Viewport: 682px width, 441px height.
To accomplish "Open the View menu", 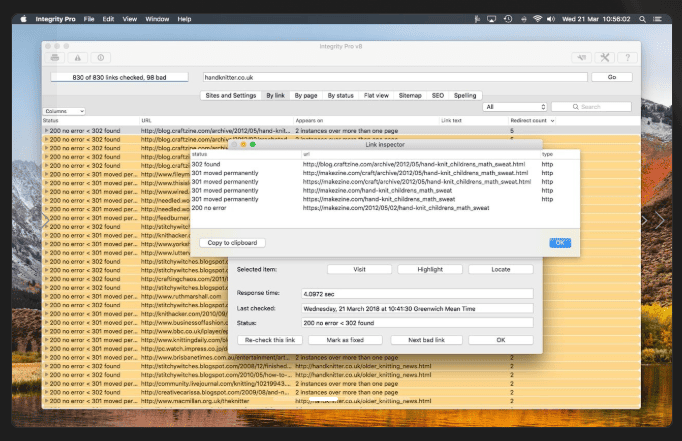I will tap(130, 19).
